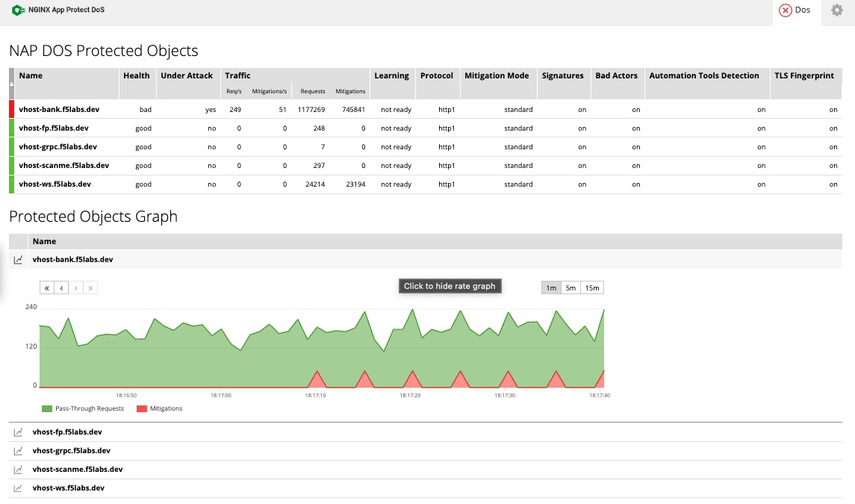Screen dimensions: 855x504
Task: Jump to first graph page with « button
Action: [47, 288]
